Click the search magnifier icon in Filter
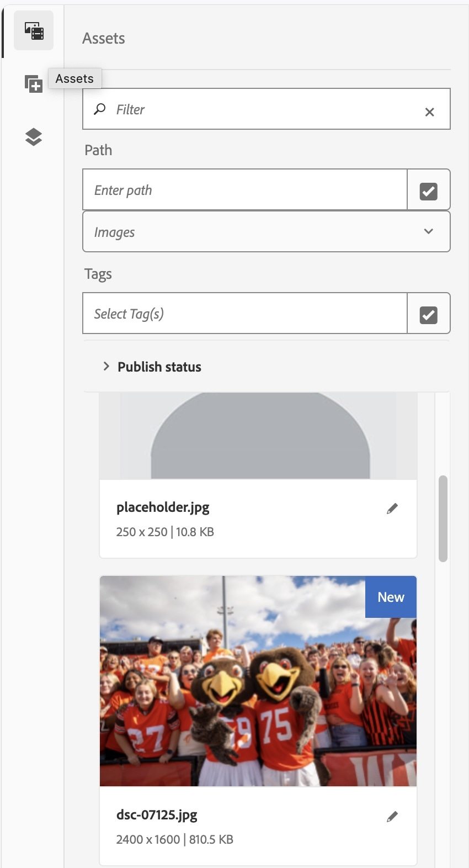The width and height of the screenshot is (469, 868). tap(100, 109)
